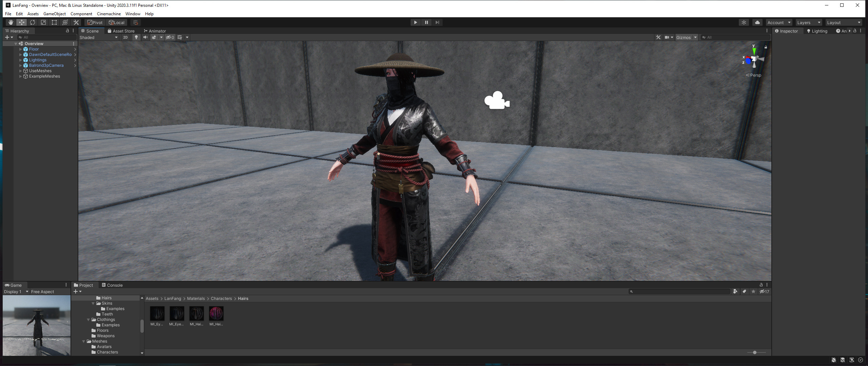Toggle scene visibility hidden objects count
Screen dimensions: 868x366
coord(170,37)
